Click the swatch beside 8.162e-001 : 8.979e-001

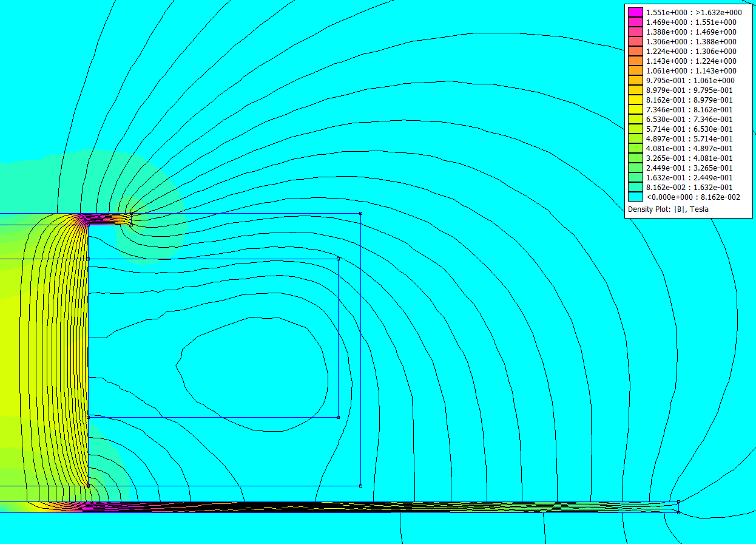(635, 100)
